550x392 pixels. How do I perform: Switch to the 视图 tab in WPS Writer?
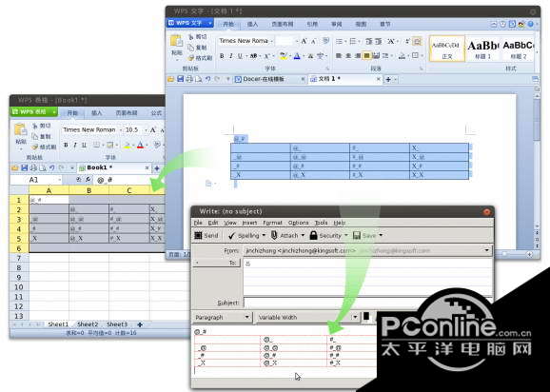click(361, 24)
